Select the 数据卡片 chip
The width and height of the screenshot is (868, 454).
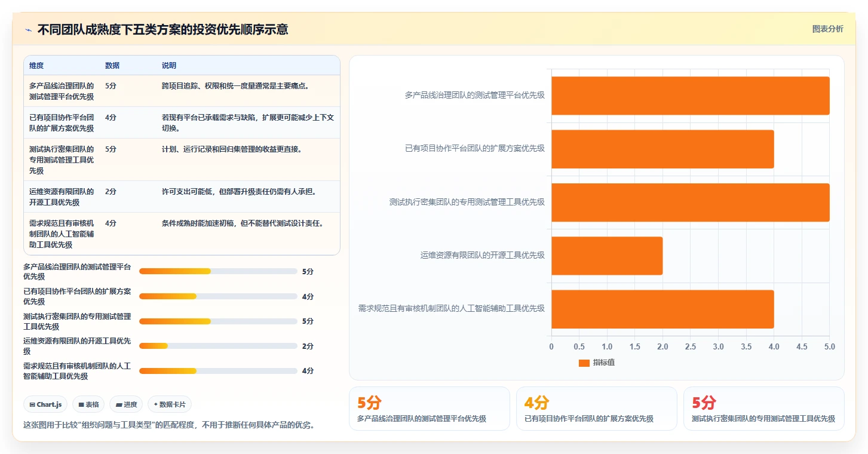click(x=170, y=404)
